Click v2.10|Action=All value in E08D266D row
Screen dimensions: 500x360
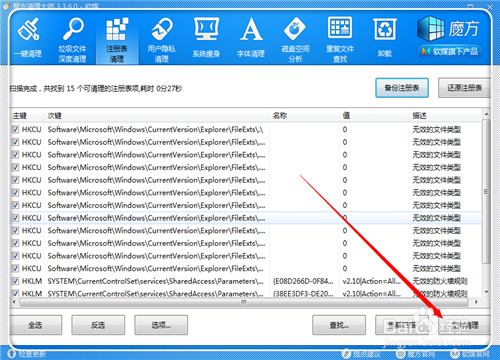(x=372, y=281)
